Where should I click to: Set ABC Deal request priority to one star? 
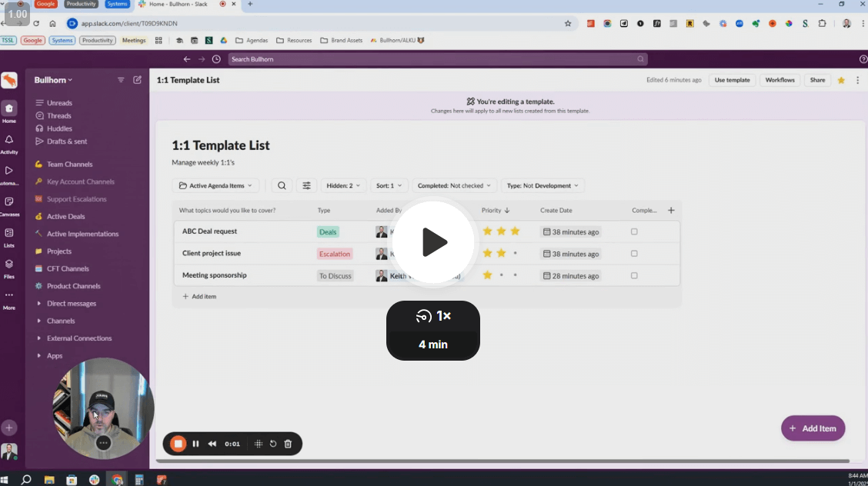coord(487,231)
